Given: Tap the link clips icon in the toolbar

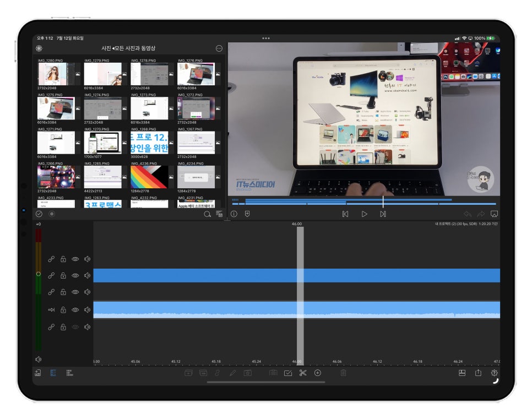Looking at the screenshot, I should [x=218, y=373].
